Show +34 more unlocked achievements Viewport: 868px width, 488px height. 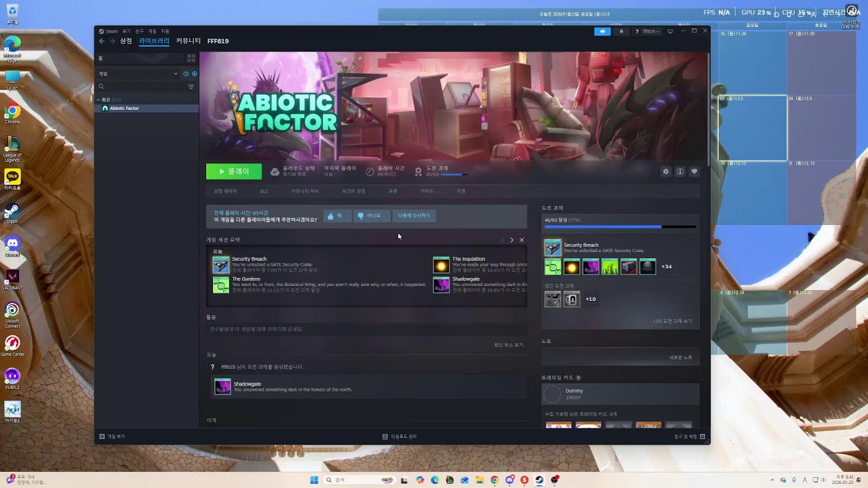click(x=667, y=266)
